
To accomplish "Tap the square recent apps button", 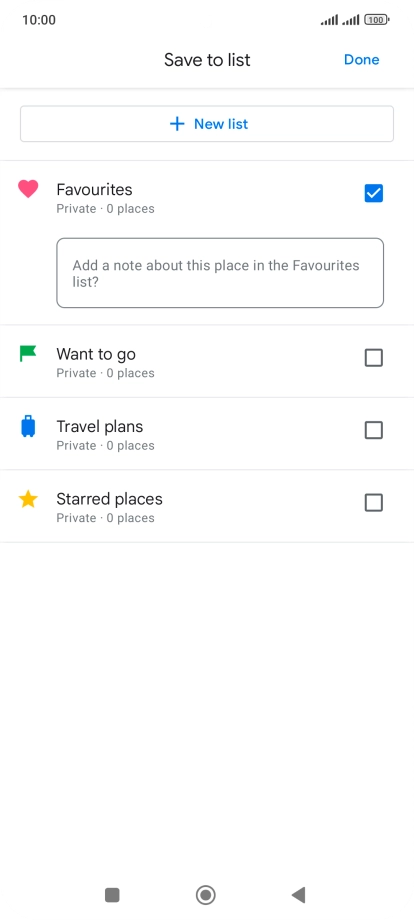I will (112, 895).
